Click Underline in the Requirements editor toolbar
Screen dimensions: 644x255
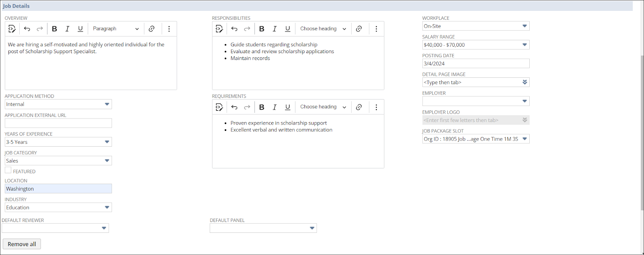287,107
